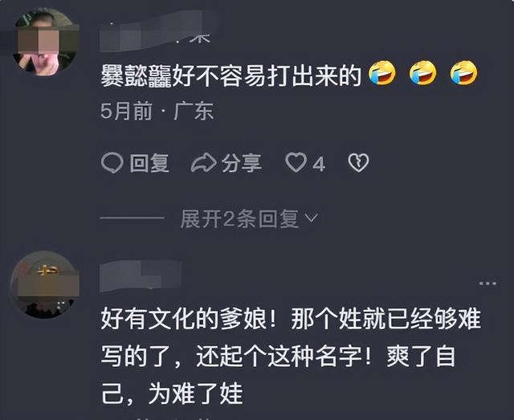Click the line left of 展开2条回复
The height and width of the screenshot is (420, 514).
point(132,218)
